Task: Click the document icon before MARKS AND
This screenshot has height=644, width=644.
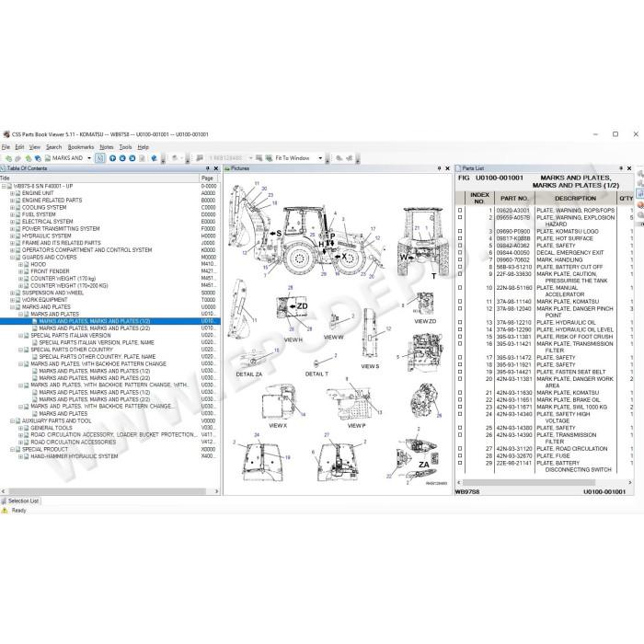Action: click(x=48, y=158)
